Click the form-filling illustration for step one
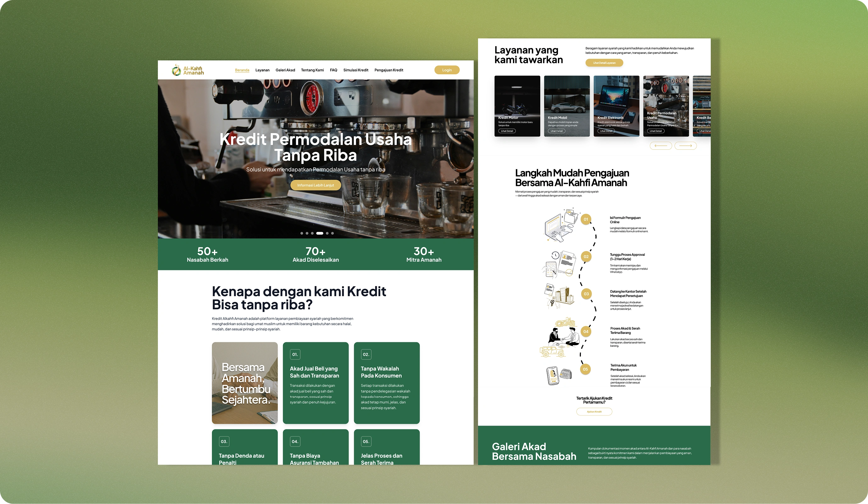The height and width of the screenshot is (504, 868). [561, 225]
